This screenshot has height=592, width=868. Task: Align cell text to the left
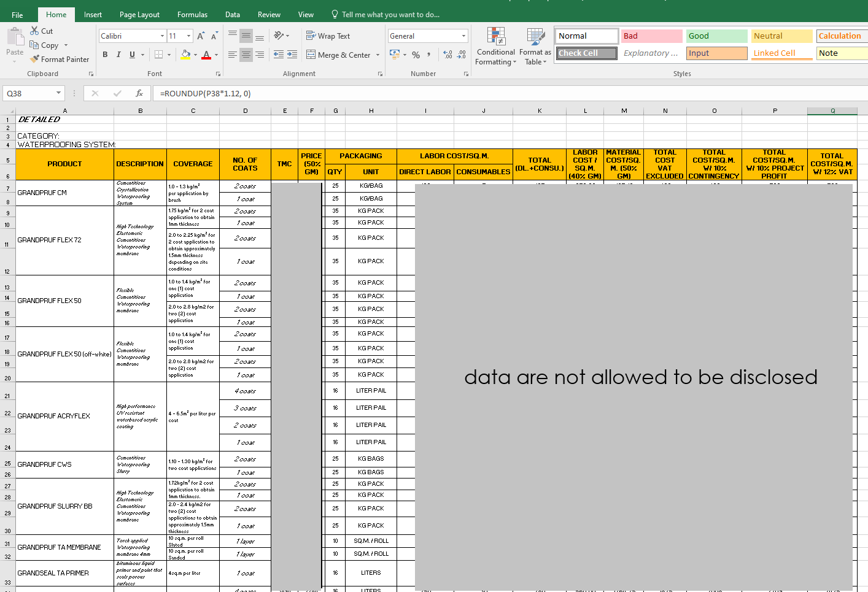tap(233, 55)
